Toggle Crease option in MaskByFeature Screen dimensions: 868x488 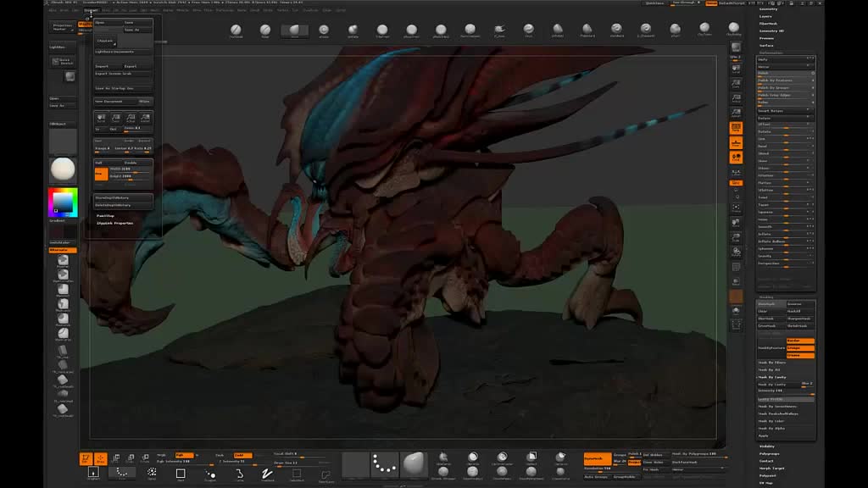click(800, 355)
